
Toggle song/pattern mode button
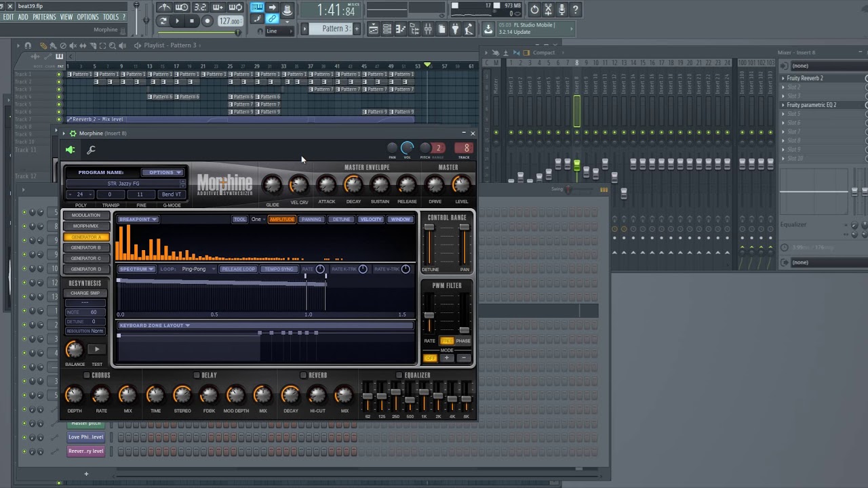point(163,21)
